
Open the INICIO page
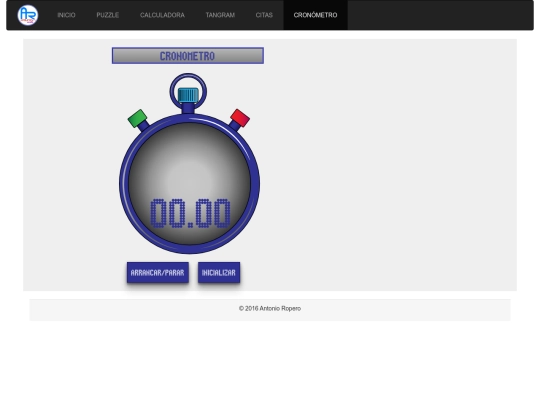coord(66,15)
